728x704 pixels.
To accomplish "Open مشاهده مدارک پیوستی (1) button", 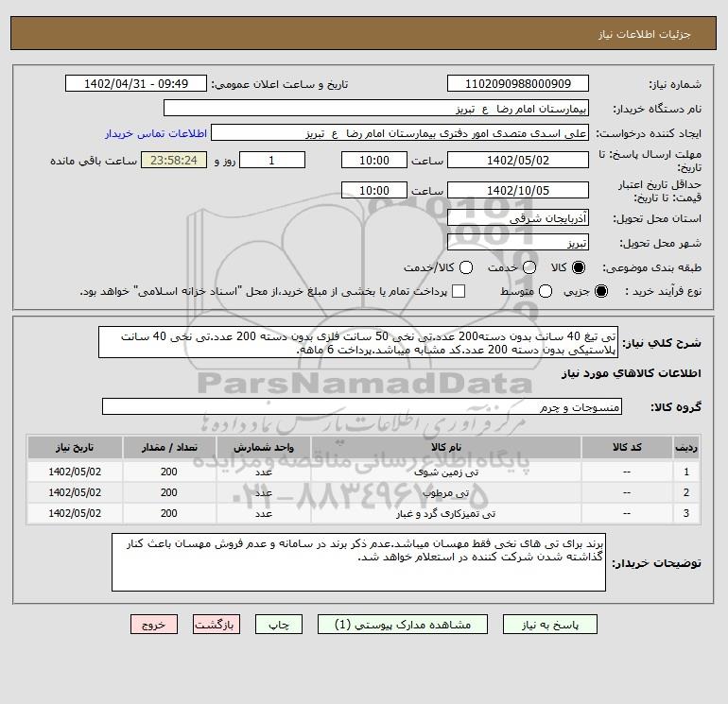I will pos(403,625).
